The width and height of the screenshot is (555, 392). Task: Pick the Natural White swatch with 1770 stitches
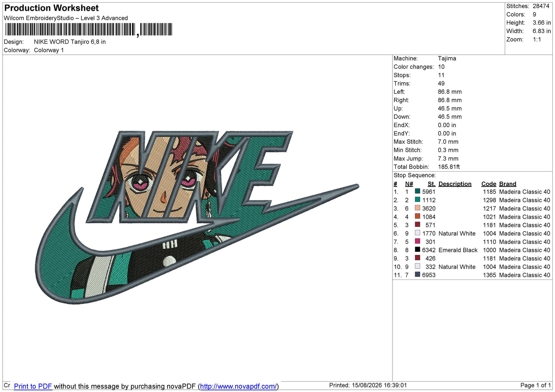[417, 233]
